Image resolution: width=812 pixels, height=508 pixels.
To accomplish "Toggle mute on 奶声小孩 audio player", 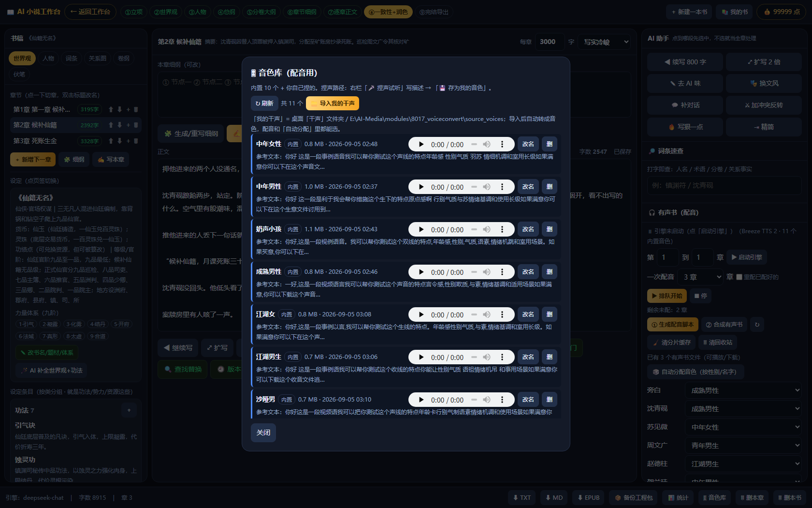I will (487, 229).
